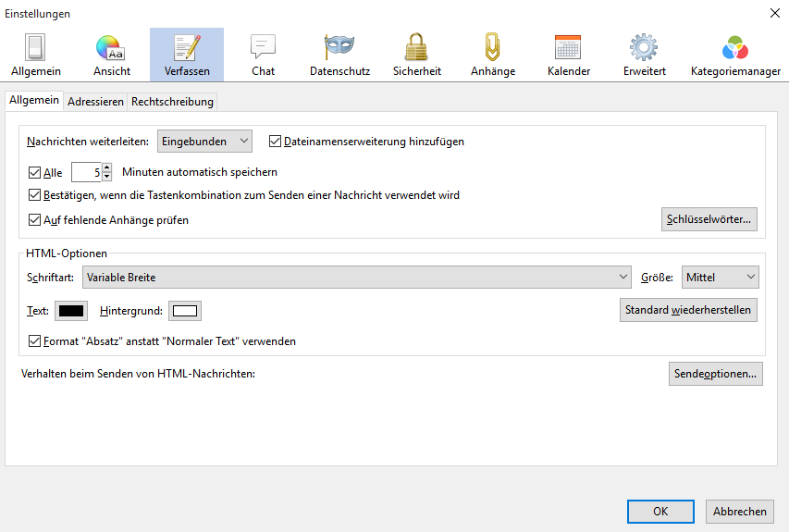This screenshot has width=789, height=532.
Task: Open the Chat speech bubble category
Action: (x=264, y=55)
